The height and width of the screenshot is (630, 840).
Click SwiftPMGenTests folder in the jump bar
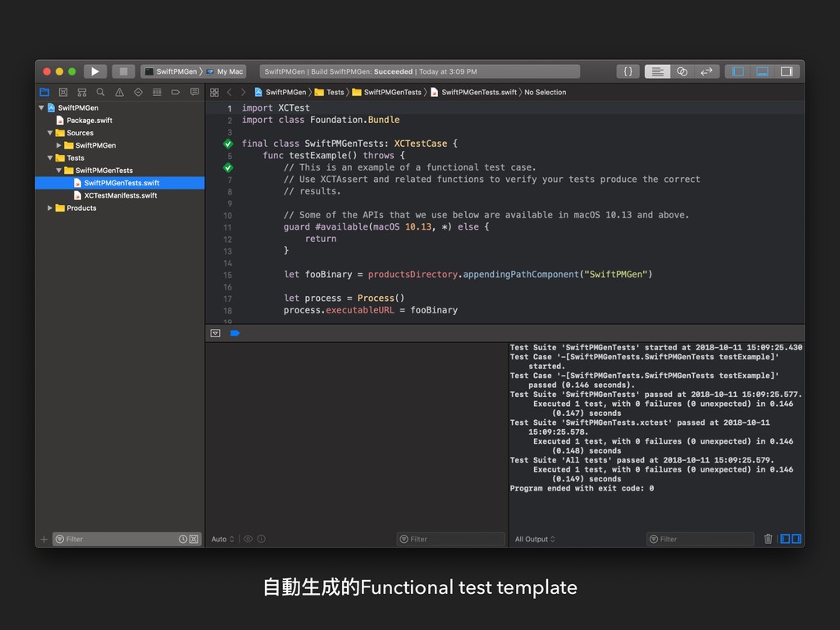(387, 92)
